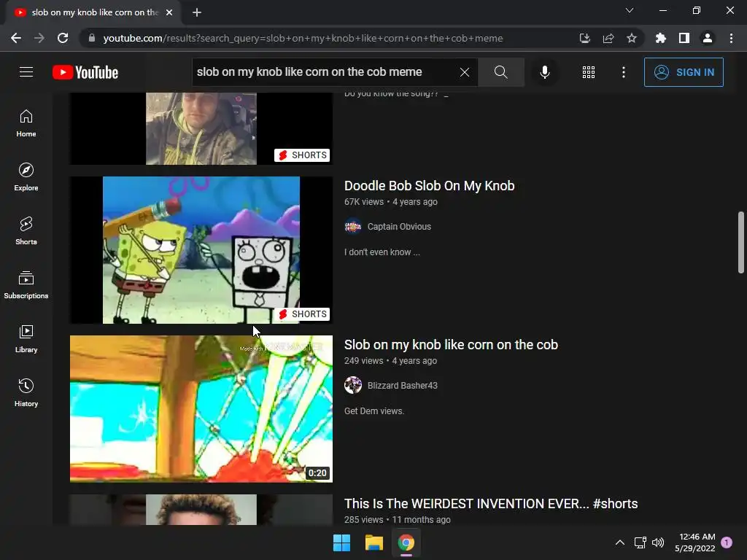Go to YouTube home via logo

[85, 72]
